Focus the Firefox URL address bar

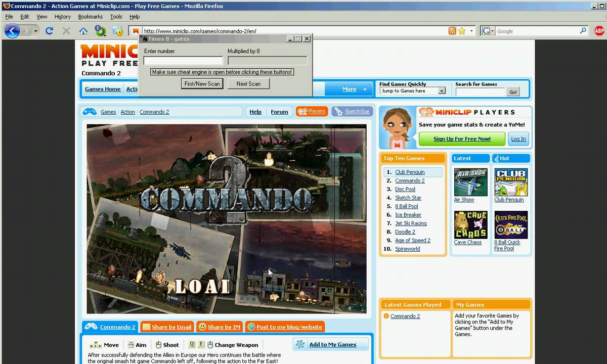pyautogui.click(x=294, y=31)
